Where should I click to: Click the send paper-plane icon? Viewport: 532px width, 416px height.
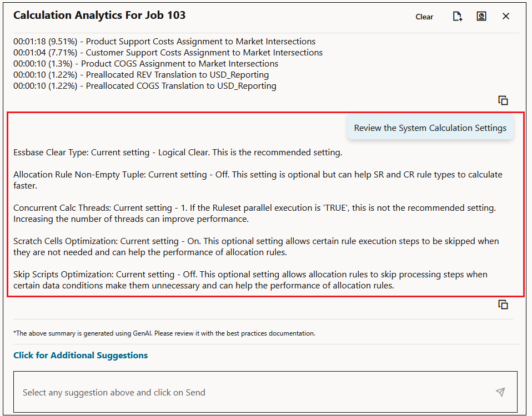pos(500,392)
